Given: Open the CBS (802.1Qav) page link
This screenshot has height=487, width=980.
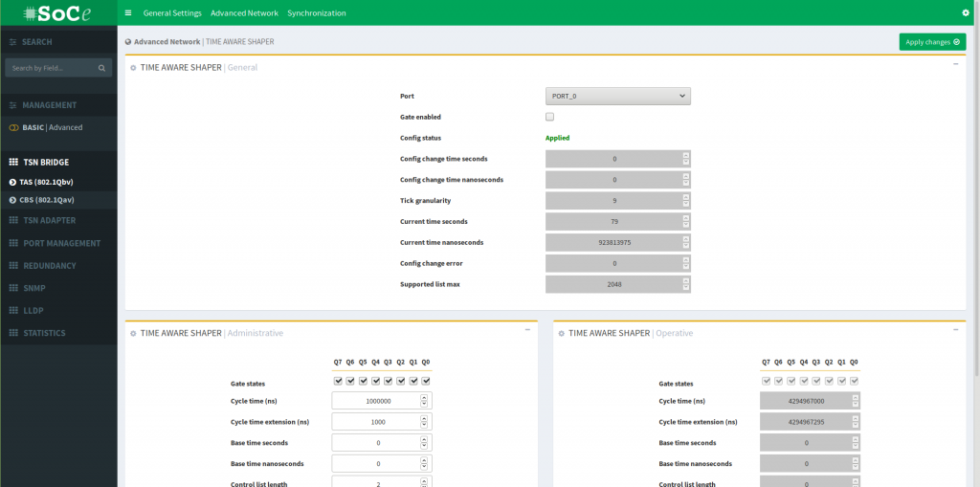Looking at the screenshot, I should [47, 200].
